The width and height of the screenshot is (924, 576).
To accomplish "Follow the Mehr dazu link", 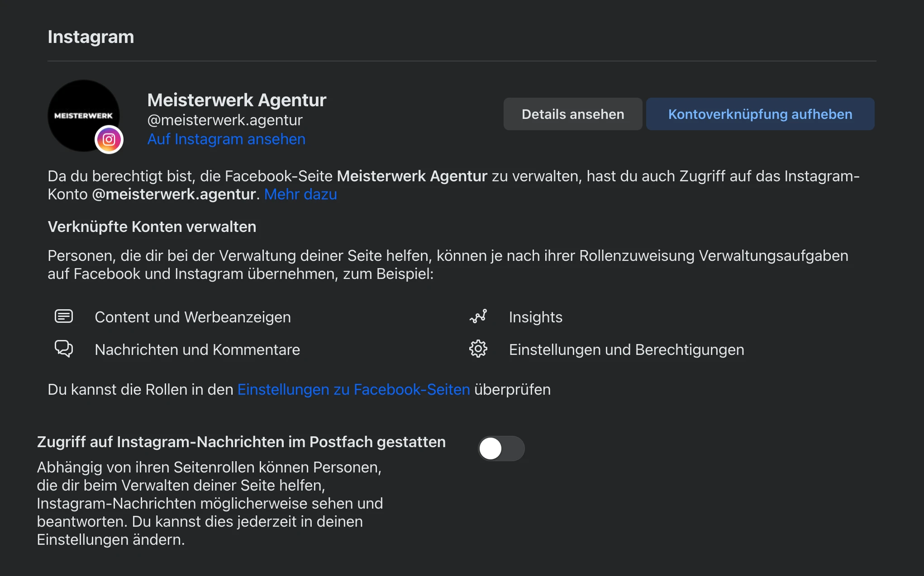I will point(300,194).
